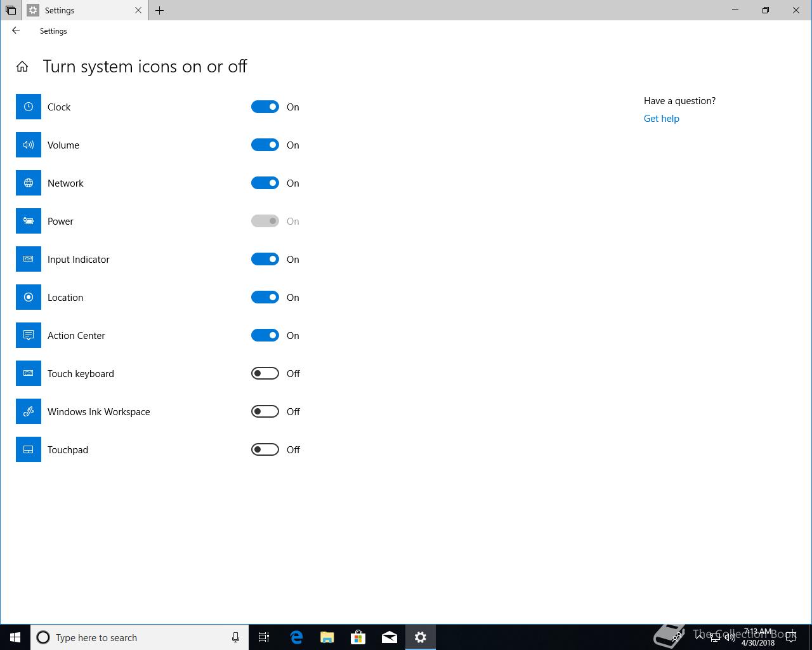Click the Clock system icon tile
Image resolution: width=812 pixels, height=650 pixels.
click(29, 107)
